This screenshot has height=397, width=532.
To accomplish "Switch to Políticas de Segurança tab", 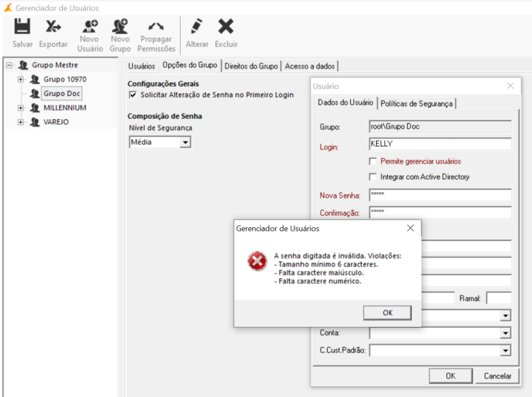I will click(416, 104).
